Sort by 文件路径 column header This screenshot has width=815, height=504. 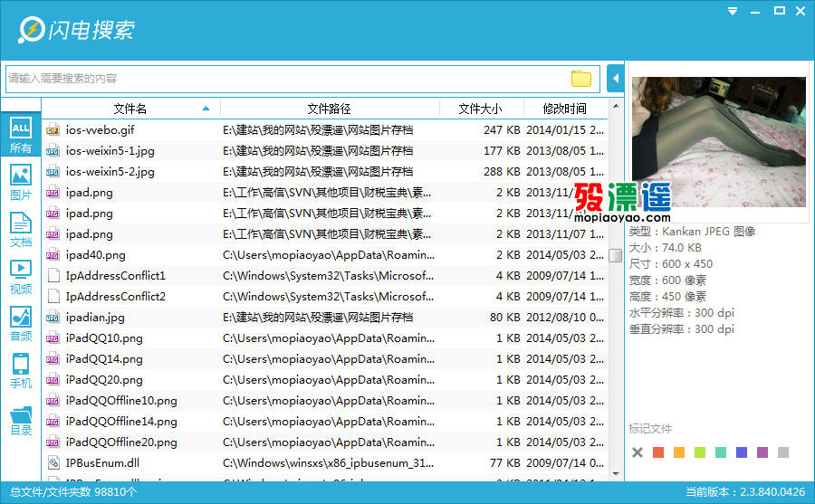click(x=329, y=109)
